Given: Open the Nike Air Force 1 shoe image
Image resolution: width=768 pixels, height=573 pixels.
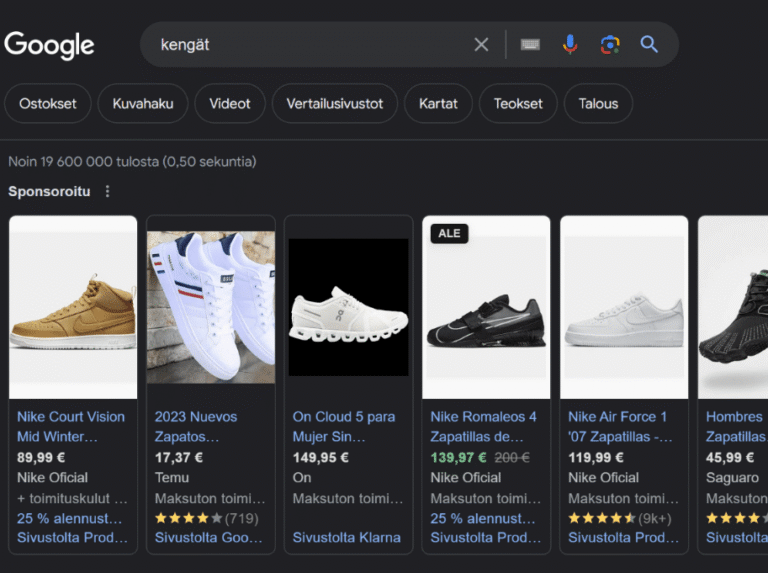Looking at the screenshot, I should click(624, 307).
